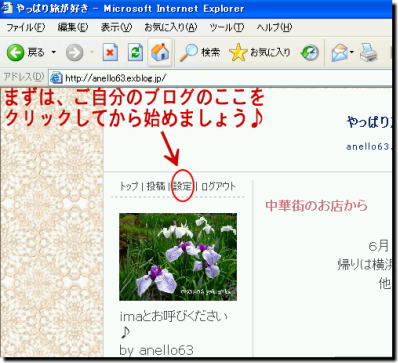Screen dimensions: 398x363
Task: Click the トップ blog link
Action: tap(129, 186)
